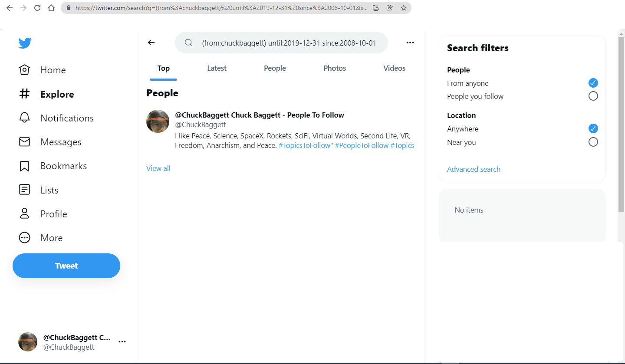Click the browser back arrow
Screen dimensions: 625x364
pos(10,8)
